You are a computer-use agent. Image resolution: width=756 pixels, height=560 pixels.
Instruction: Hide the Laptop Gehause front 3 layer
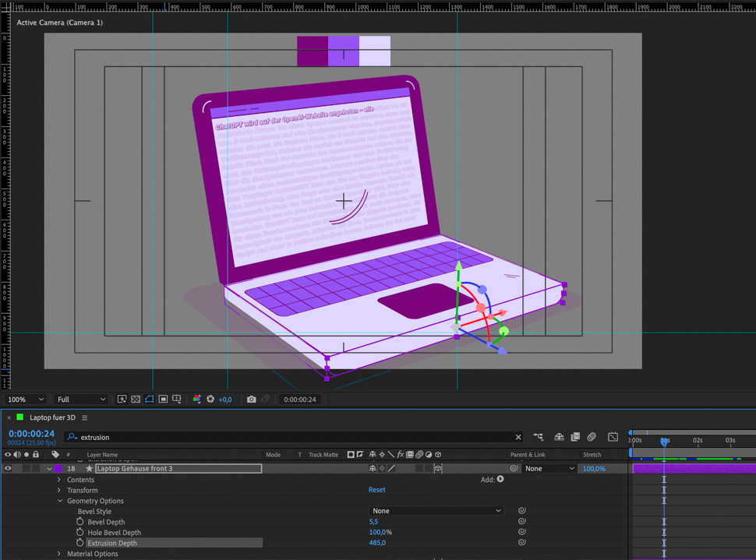tap(8, 469)
